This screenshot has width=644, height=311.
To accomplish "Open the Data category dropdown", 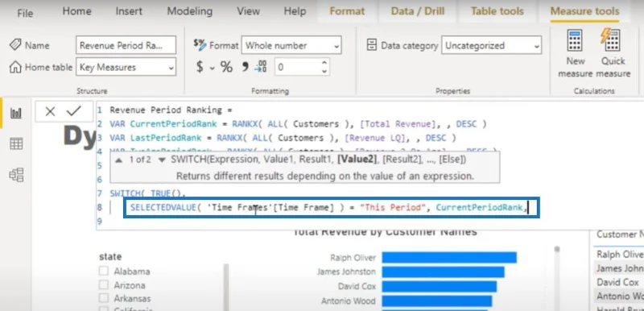I will tap(491, 45).
